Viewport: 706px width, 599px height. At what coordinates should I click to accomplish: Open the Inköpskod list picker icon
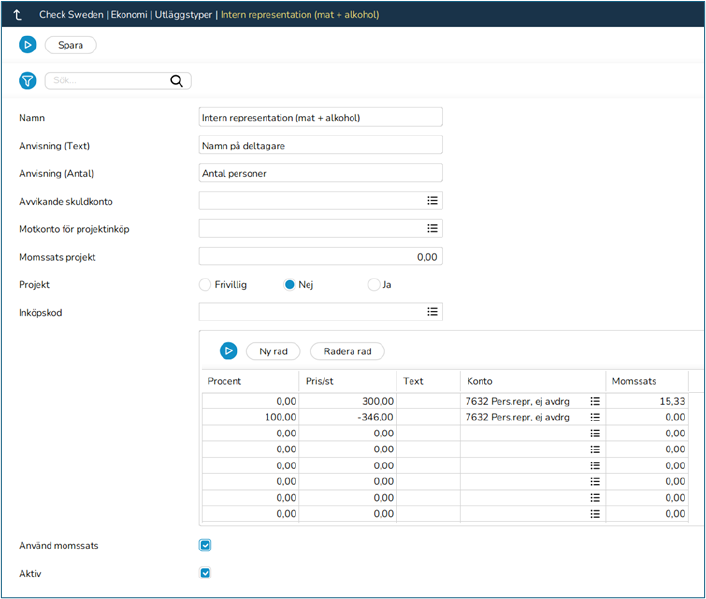pyautogui.click(x=432, y=312)
